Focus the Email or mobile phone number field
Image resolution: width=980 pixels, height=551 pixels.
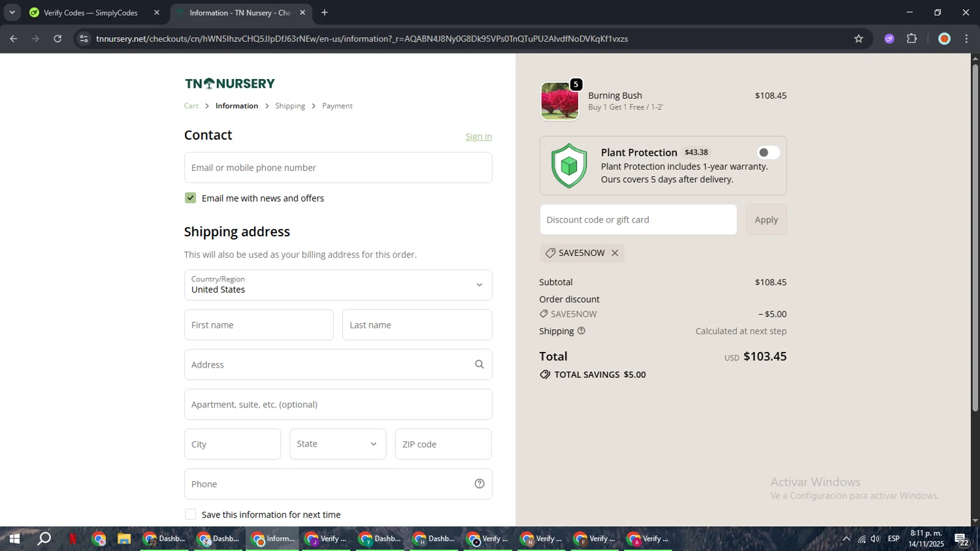338,167
